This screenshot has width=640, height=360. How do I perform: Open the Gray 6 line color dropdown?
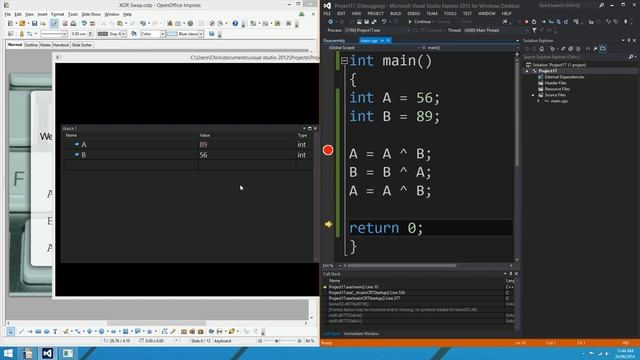pyautogui.click(x=123, y=34)
